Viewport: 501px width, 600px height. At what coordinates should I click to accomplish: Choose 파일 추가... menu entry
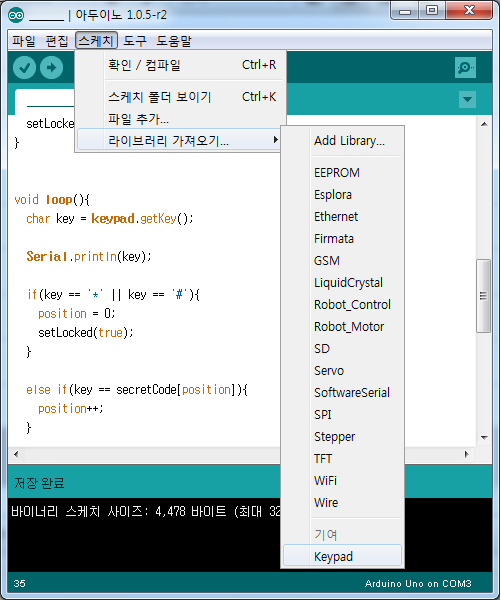[181, 119]
